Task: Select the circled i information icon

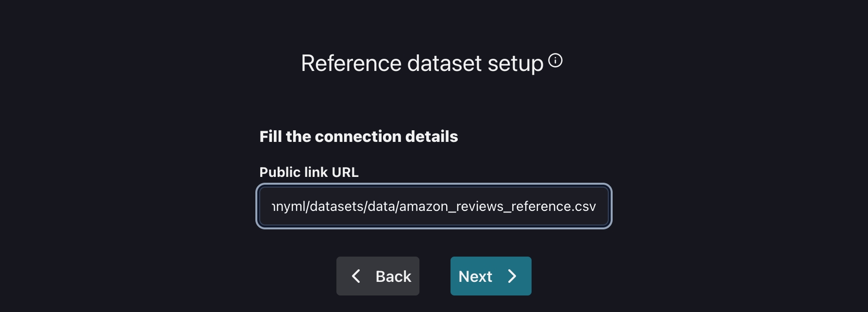Action: point(555,61)
